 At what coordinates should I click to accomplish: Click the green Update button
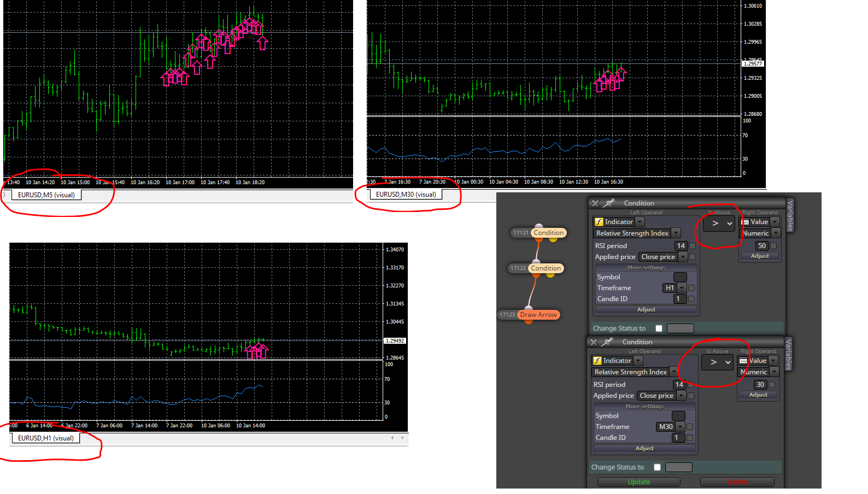638,482
